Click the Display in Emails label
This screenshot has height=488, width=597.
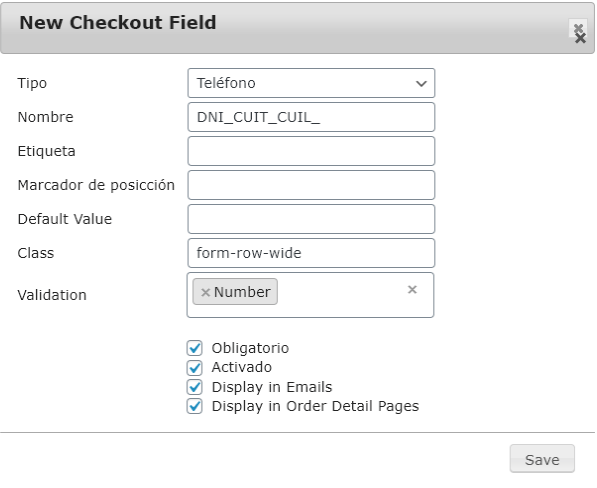click(x=272, y=387)
